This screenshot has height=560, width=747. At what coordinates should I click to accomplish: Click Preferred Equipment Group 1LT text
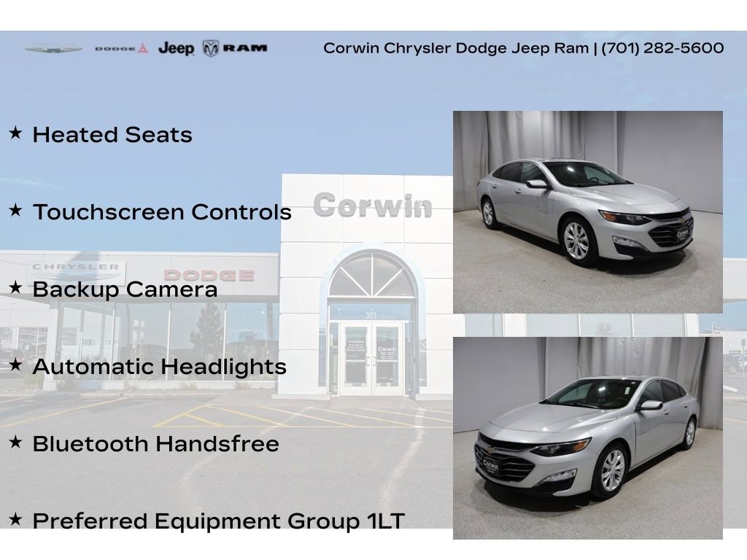[x=219, y=521]
